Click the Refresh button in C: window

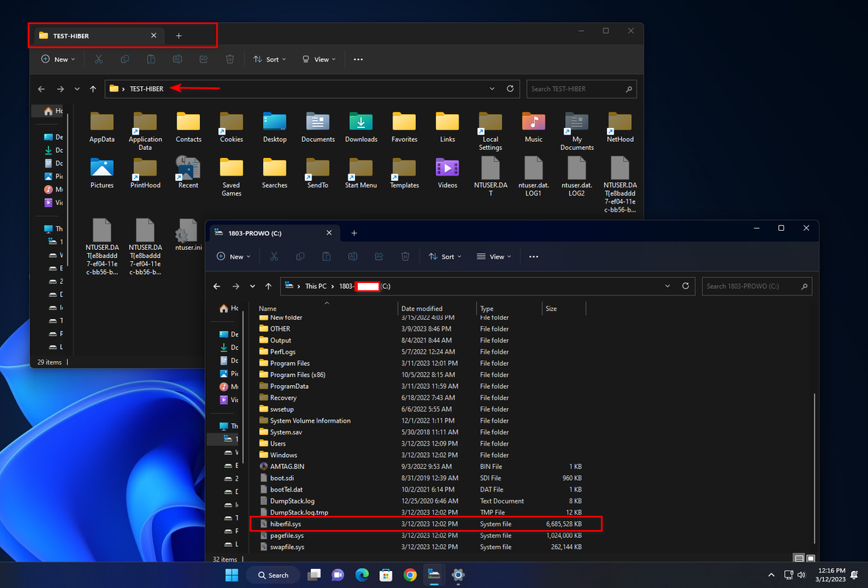click(686, 286)
